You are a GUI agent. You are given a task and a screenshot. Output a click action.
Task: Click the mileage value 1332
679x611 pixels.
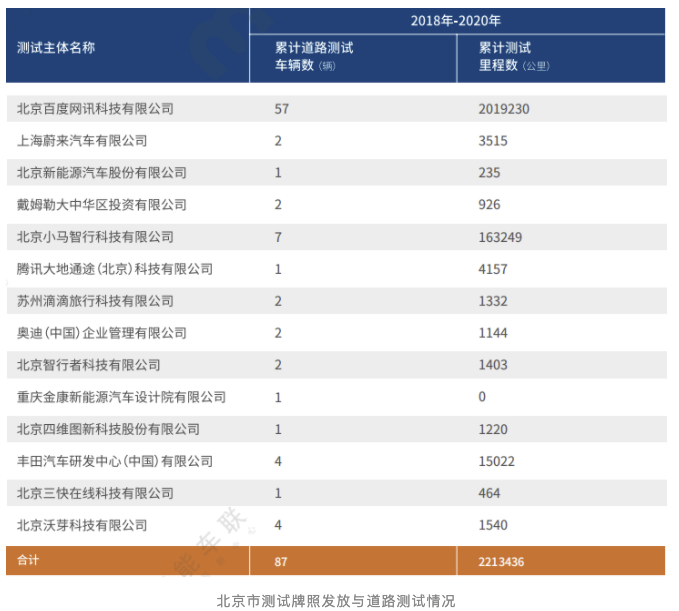pos(493,301)
